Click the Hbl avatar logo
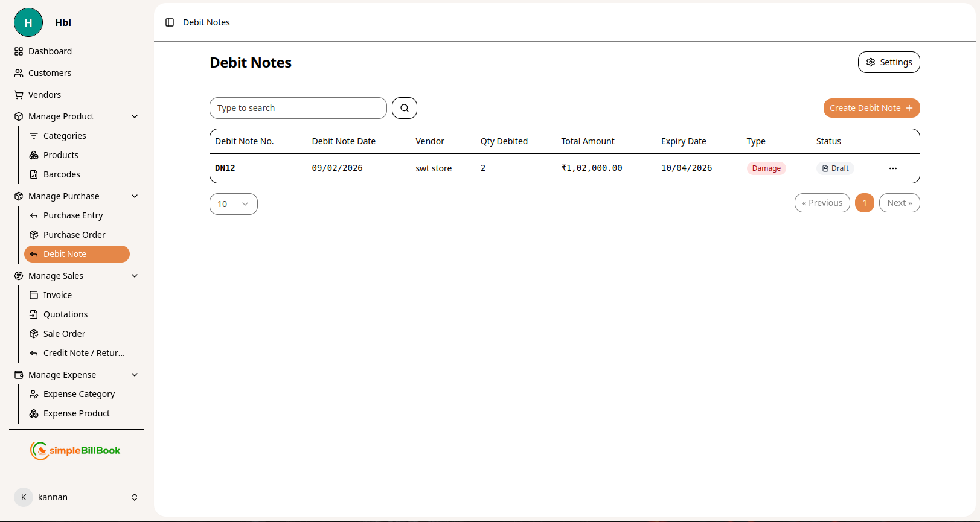The height and width of the screenshot is (522, 980). [28, 22]
